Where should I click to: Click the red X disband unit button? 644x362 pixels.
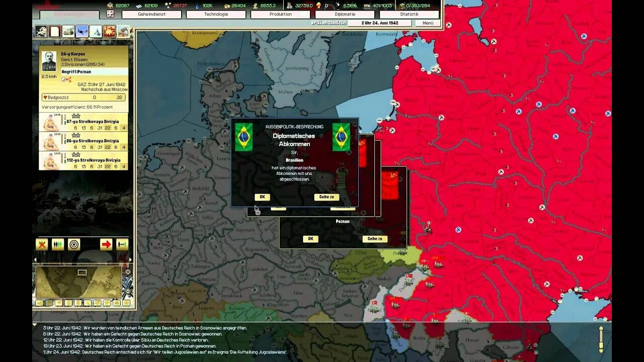tap(42, 245)
